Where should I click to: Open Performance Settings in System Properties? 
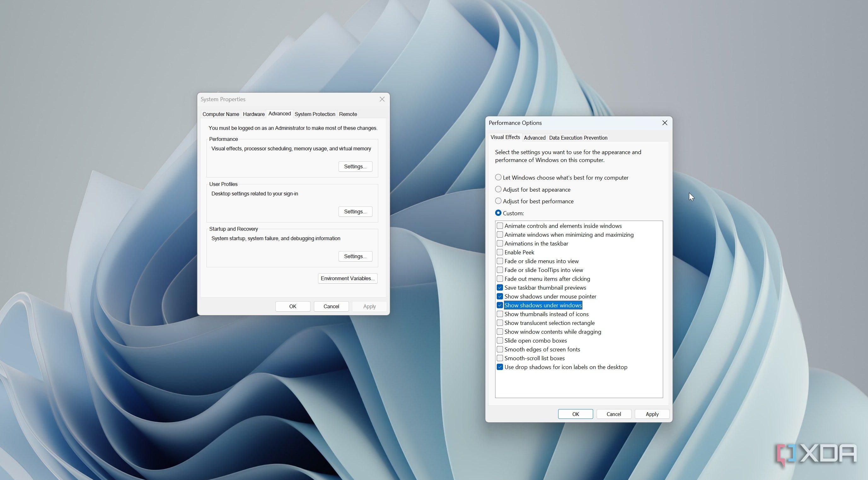click(355, 166)
